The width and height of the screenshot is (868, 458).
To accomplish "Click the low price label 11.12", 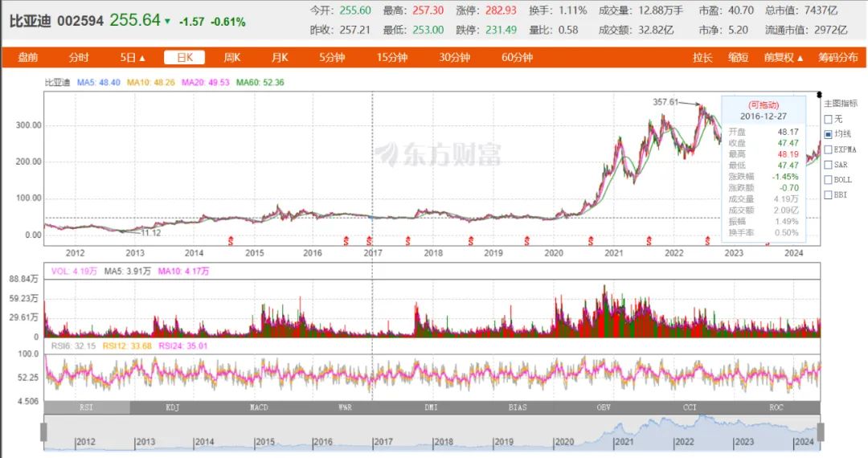I will click(150, 233).
